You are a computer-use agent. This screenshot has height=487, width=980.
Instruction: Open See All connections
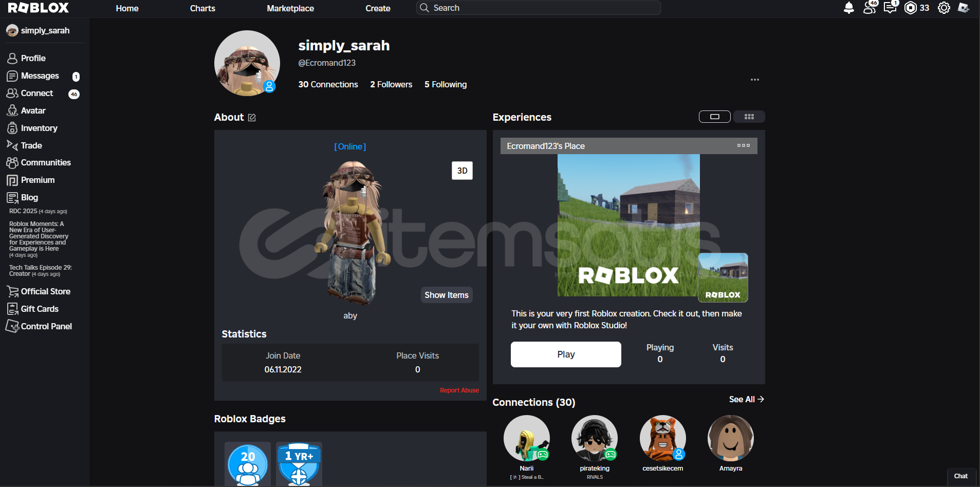(746, 399)
